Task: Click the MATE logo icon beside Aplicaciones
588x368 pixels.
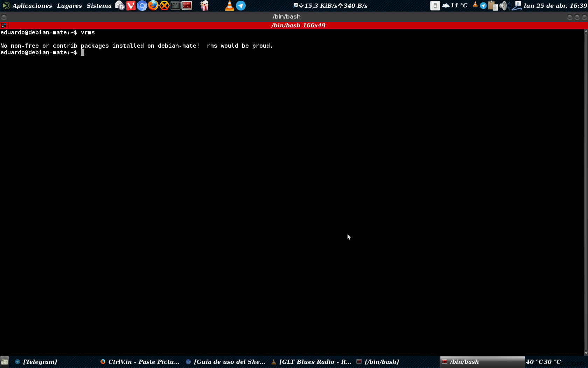Action: click(6, 6)
